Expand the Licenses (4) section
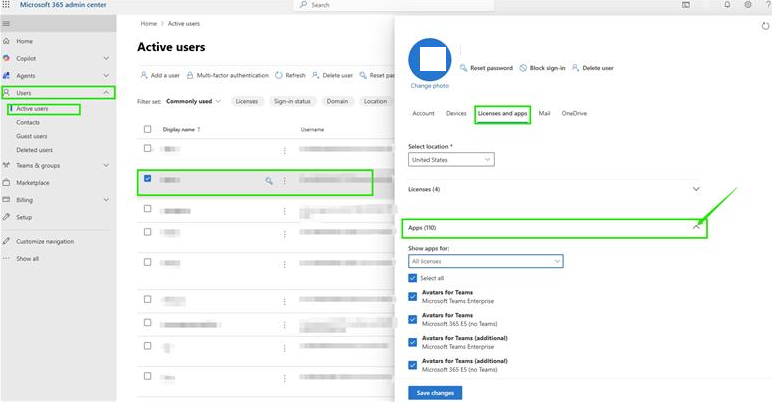Image resolution: width=772 pixels, height=402 pixels. pyautogui.click(x=696, y=189)
